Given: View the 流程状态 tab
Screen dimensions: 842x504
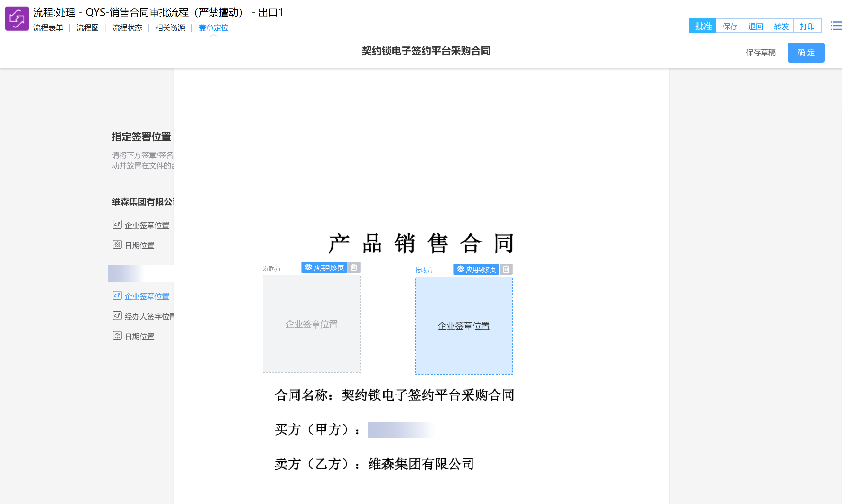Looking at the screenshot, I should click(x=127, y=28).
